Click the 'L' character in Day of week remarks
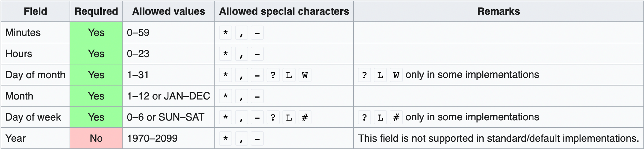Screen dimensions: 644x149 (x=380, y=117)
